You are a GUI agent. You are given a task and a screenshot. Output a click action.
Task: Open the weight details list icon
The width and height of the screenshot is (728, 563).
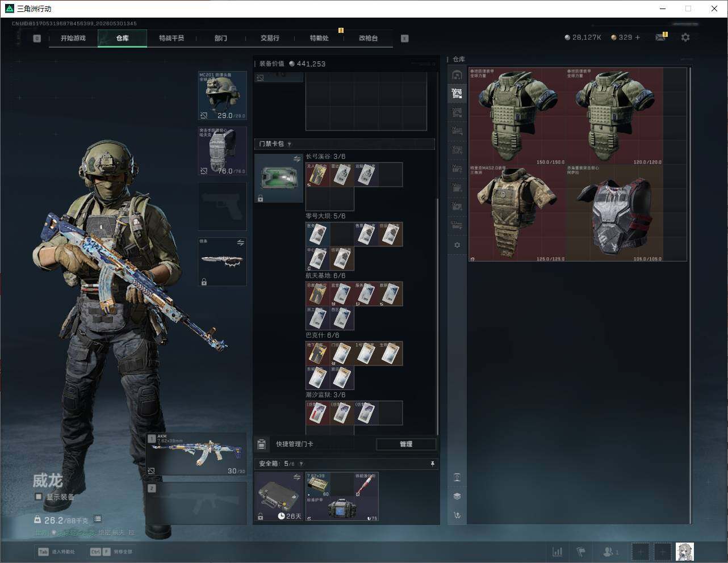point(98,519)
